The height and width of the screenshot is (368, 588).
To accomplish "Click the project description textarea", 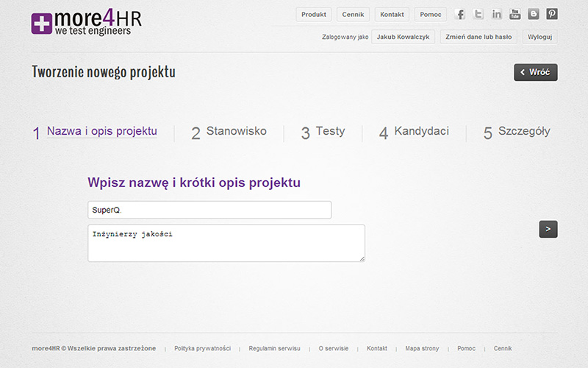I will pyautogui.click(x=226, y=243).
